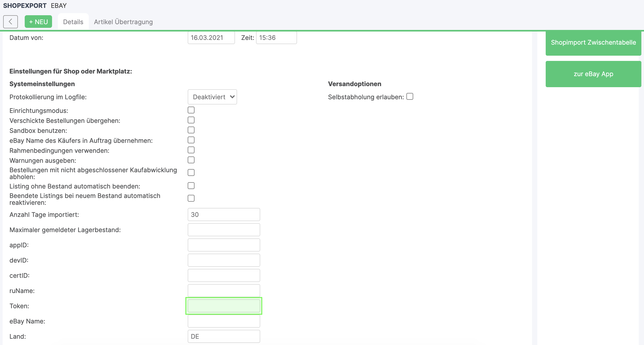
Task: Toggle Listing ohne Bestand automatisch beenden
Action: tap(191, 186)
